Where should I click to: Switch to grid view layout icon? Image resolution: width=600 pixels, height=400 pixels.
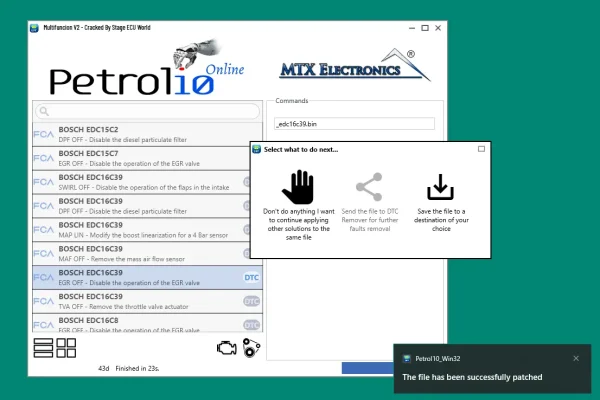(66, 348)
